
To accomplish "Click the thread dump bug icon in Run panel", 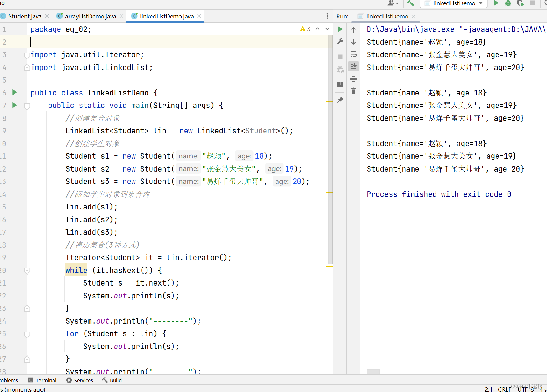I will point(340,69).
